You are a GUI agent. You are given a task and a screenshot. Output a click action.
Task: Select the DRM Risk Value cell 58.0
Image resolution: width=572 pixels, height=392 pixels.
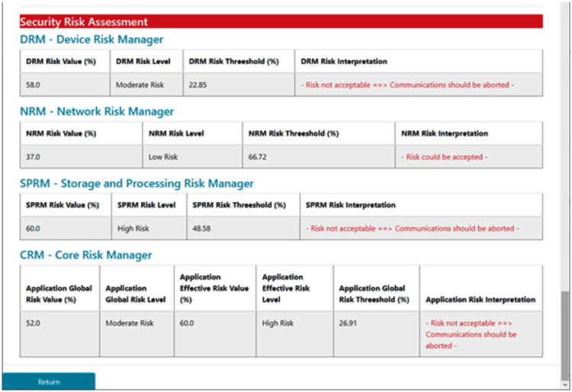coord(65,85)
